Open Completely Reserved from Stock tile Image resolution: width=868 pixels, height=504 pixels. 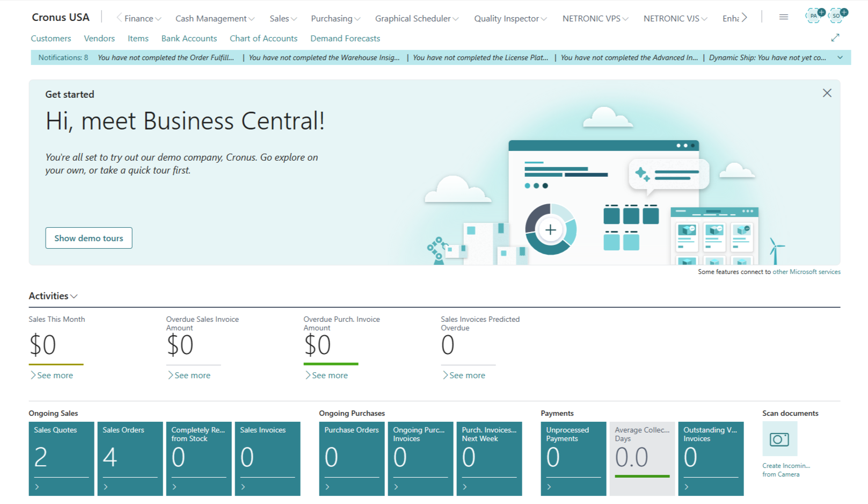(199, 458)
